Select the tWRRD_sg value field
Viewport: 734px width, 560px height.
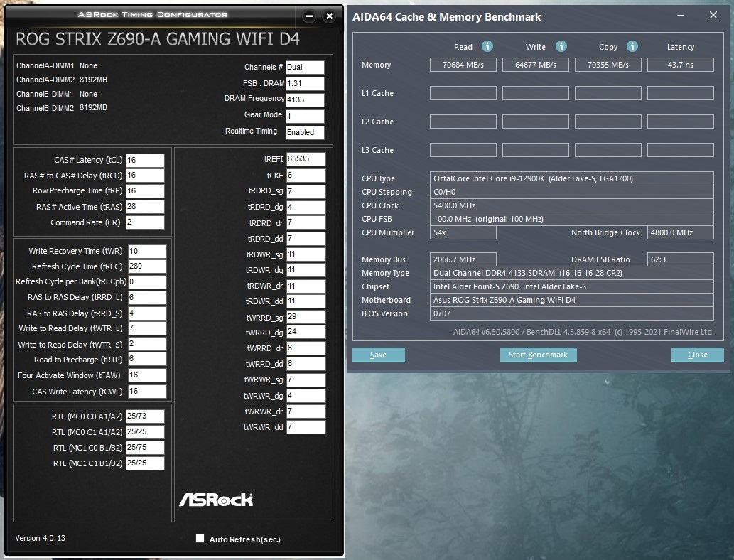306,317
